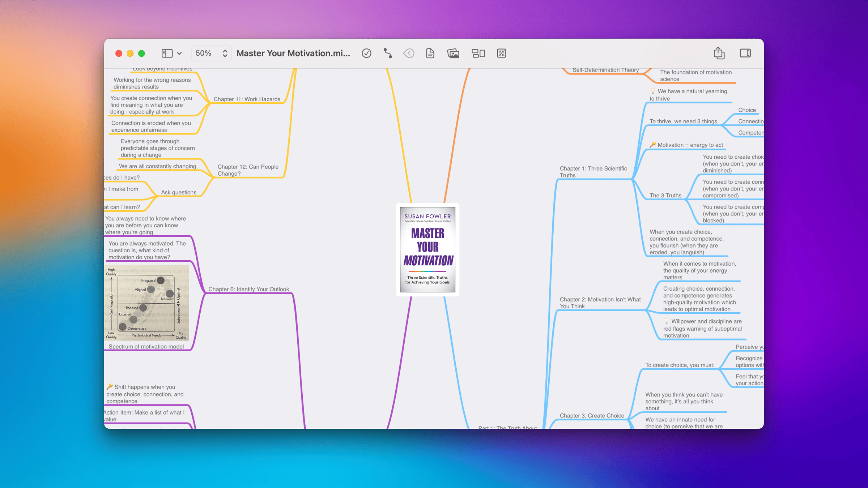
Task: Click the layout arrangement toolbar icon
Action: 478,53
